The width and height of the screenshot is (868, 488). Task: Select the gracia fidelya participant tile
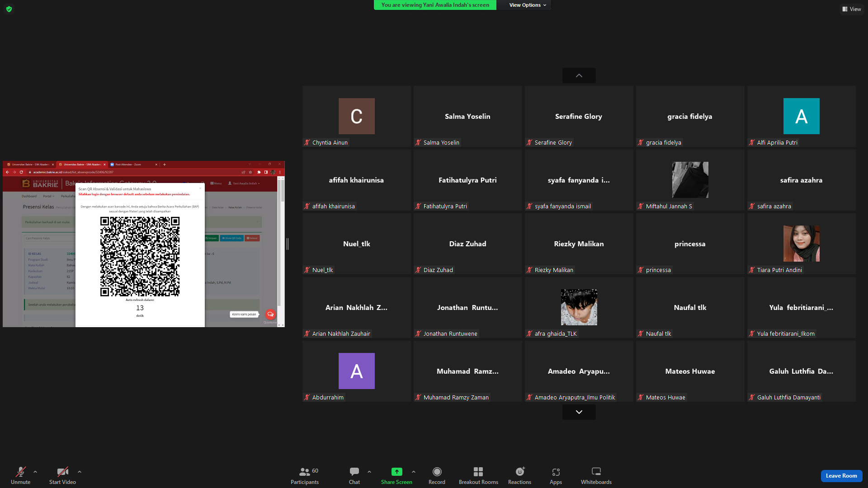coord(690,116)
